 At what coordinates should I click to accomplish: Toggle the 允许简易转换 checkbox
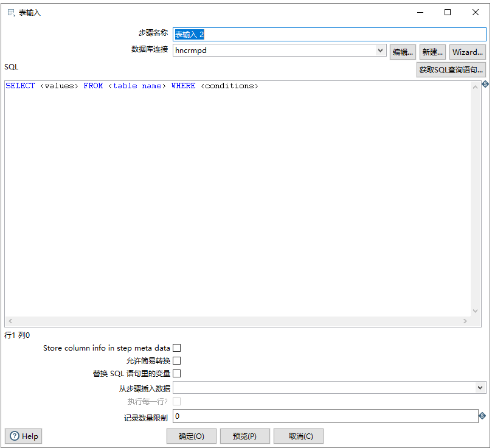click(176, 360)
